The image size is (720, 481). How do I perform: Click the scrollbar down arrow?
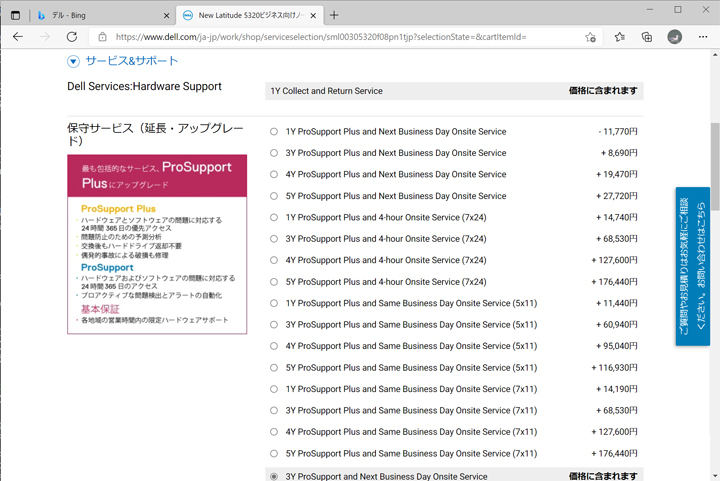click(x=715, y=476)
